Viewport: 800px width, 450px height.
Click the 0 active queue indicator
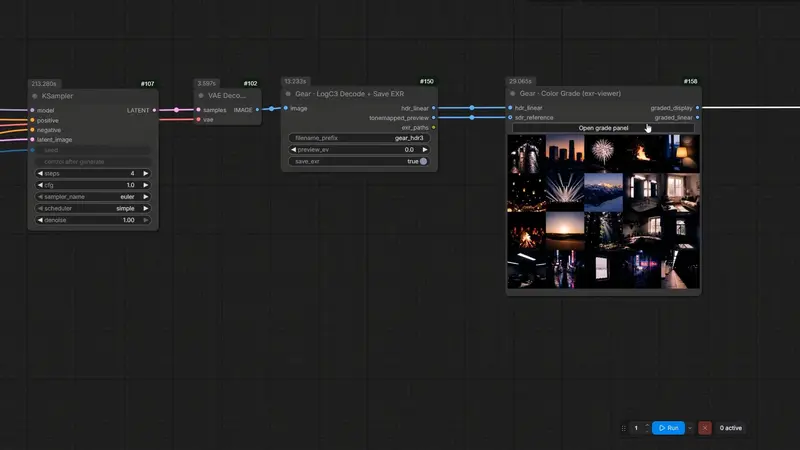[x=731, y=428]
